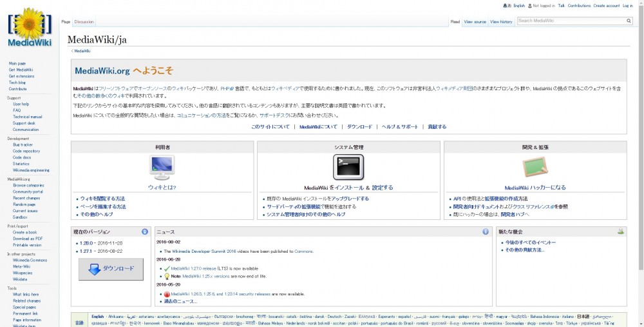
Task: Open 今後のすべてのイベント link
Action: click(x=530, y=243)
